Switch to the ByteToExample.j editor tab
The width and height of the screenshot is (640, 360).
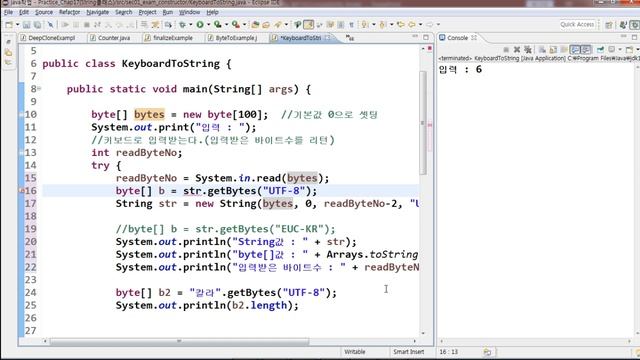(x=236, y=38)
